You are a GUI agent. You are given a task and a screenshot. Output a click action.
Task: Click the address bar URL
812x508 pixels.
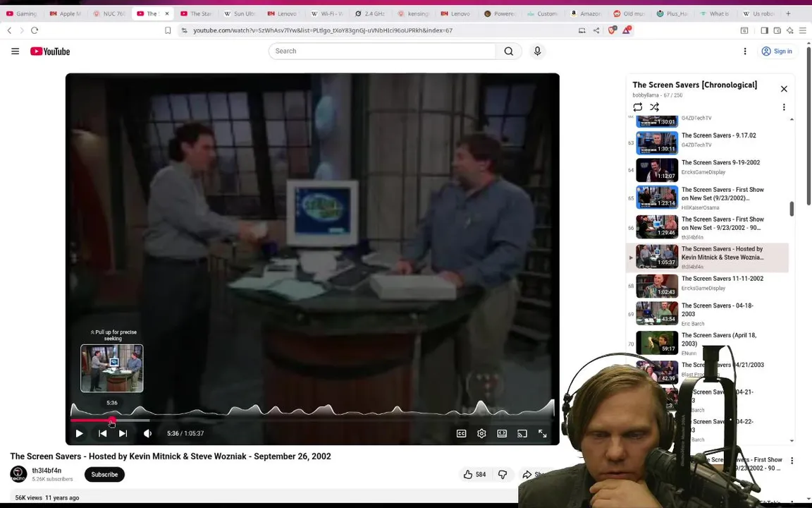point(323,30)
